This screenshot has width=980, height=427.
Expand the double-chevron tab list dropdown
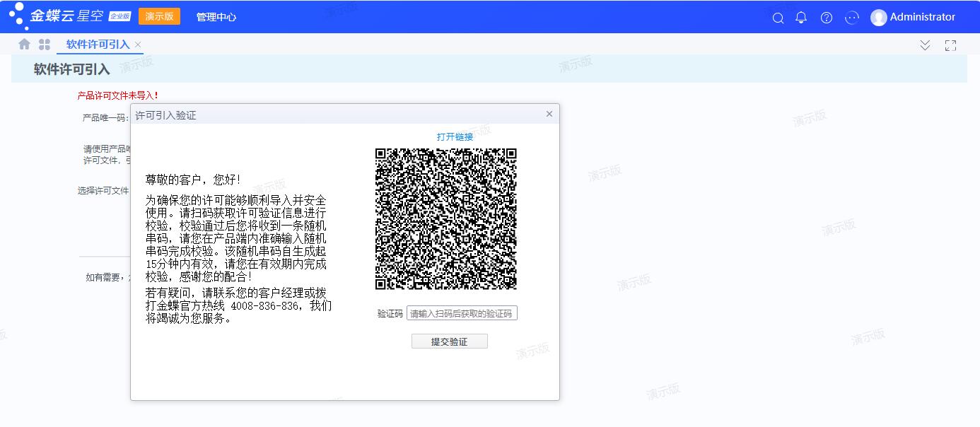tap(925, 45)
